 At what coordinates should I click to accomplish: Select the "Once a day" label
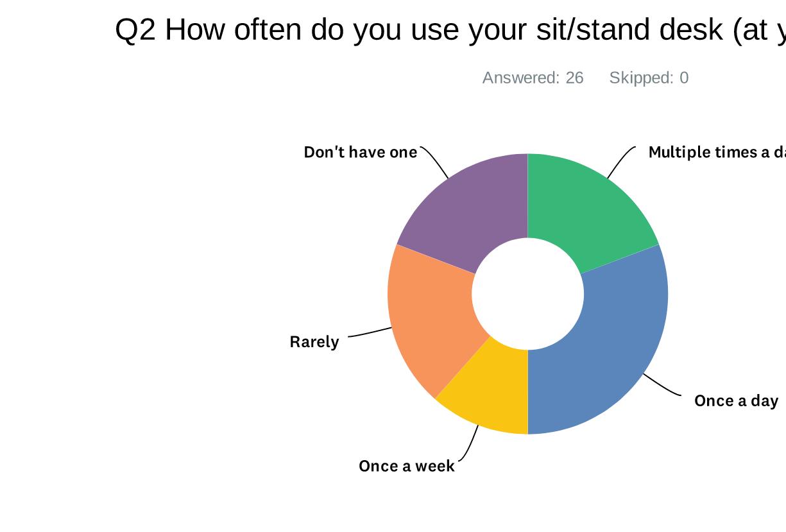(x=737, y=401)
